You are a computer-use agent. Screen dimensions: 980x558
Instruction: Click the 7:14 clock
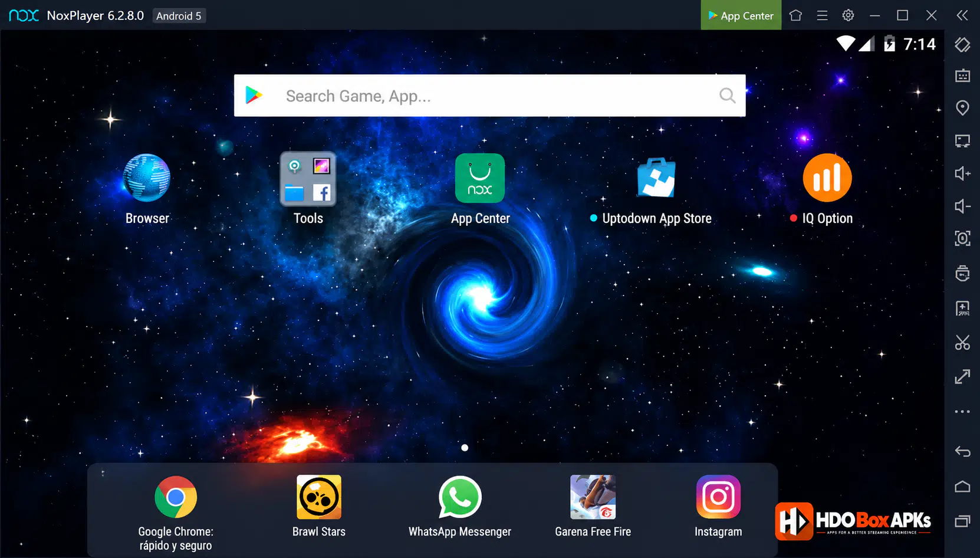pos(919,44)
